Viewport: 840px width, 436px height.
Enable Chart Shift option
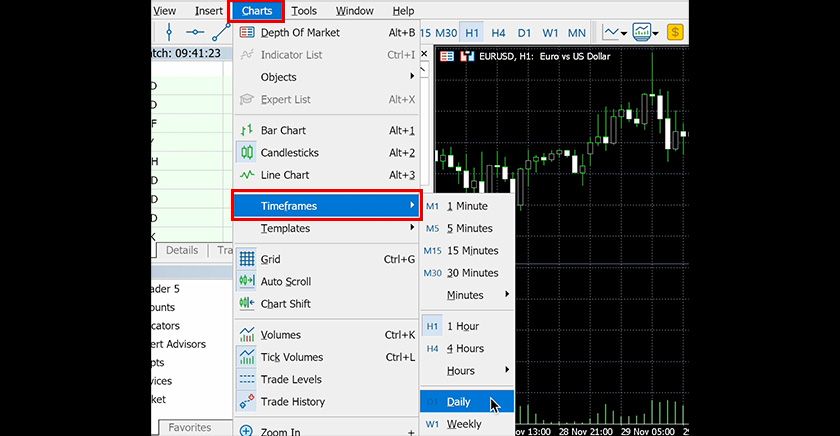pos(285,304)
